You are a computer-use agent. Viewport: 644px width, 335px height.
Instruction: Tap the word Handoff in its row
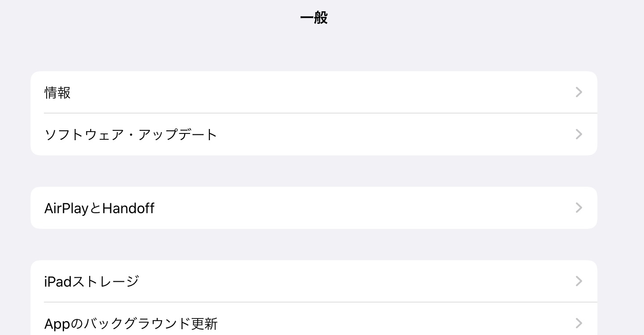(128, 208)
